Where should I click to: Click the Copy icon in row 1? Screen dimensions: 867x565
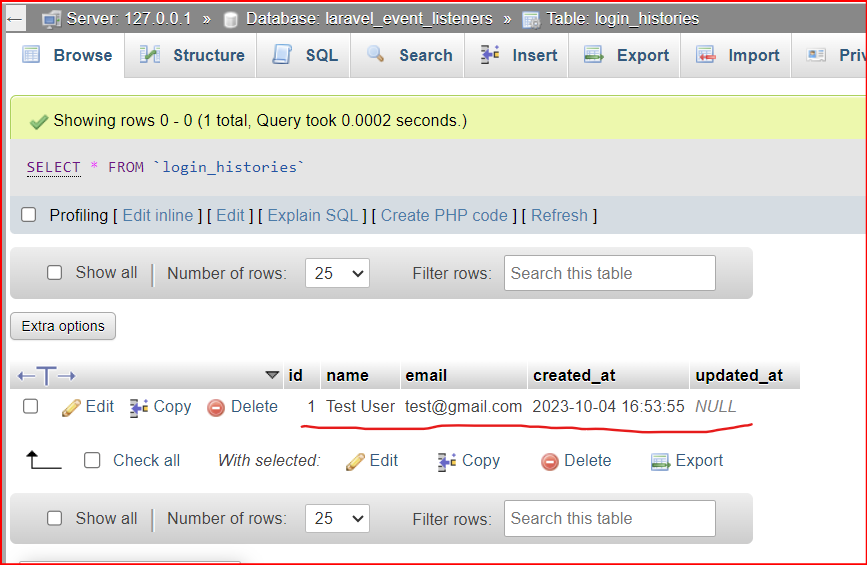pyautogui.click(x=139, y=407)
